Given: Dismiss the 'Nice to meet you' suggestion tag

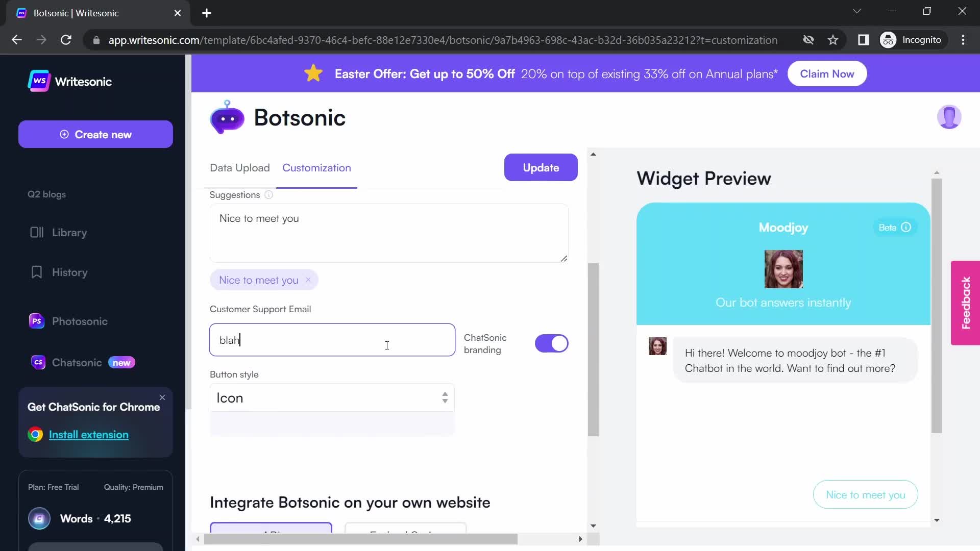Looking at the screenshot, I should 308,280.
